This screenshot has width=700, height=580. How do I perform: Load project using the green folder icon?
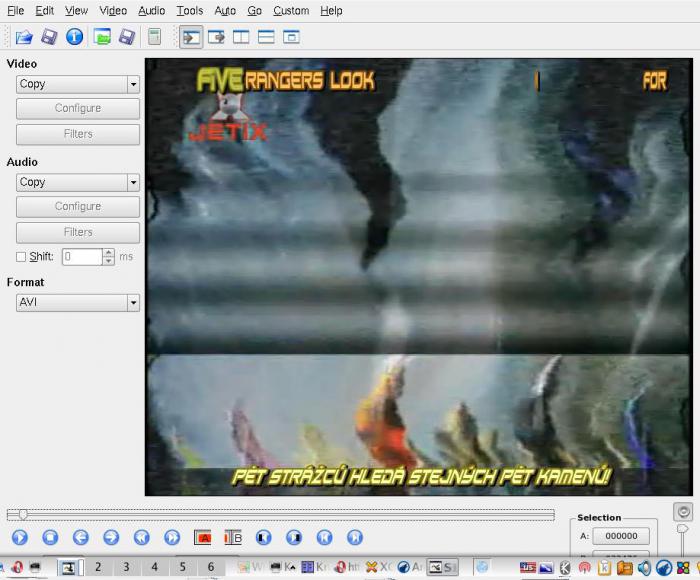(x=102, y=37)
